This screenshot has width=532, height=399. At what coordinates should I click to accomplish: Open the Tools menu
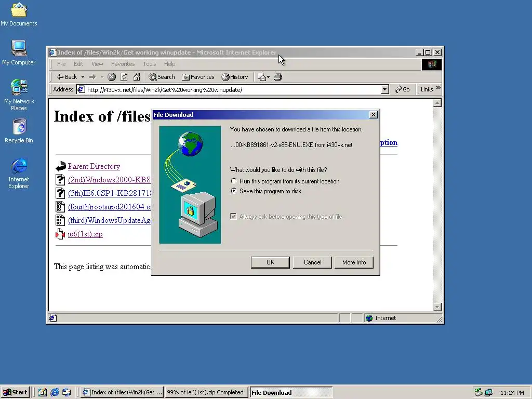[149, 64]
